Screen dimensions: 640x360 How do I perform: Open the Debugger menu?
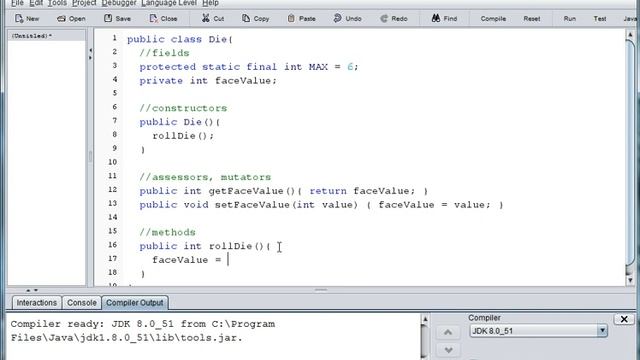point(119,3)
